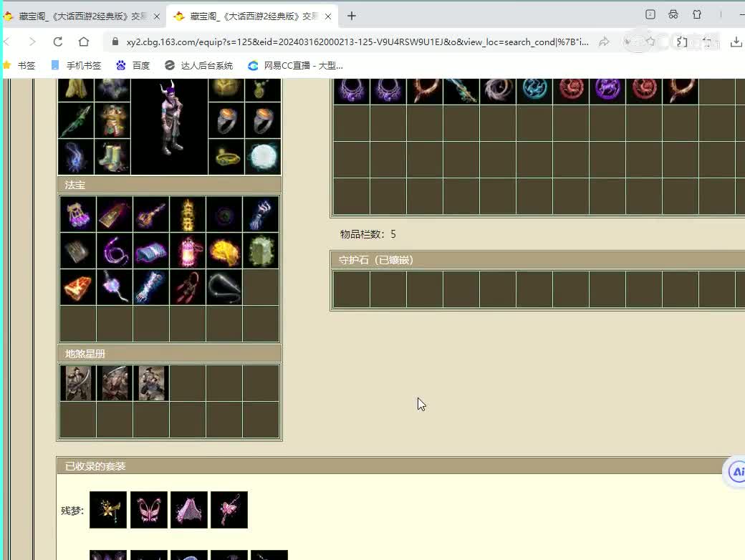This screenshot has height=560, width=745.
Task: Open the browser downloads panel
Action: 736,42
